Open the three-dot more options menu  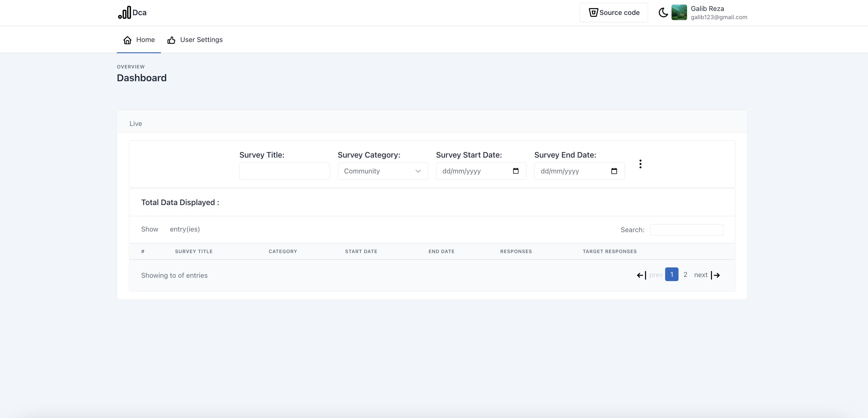[640, 164]
